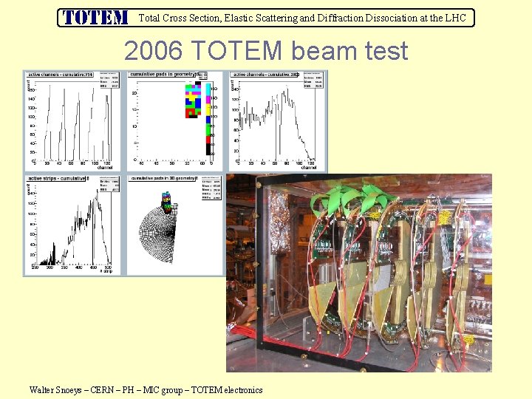Open the first 'active channels - cumulative' histogram
The width and height of the screenshot is (532, 399).
pyautogui.click(x=72, y=120)
